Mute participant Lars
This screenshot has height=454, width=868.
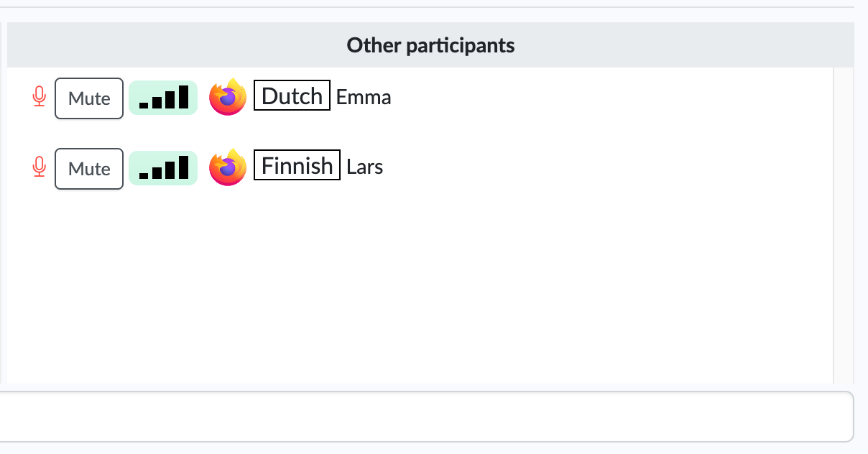pos(89,169)
